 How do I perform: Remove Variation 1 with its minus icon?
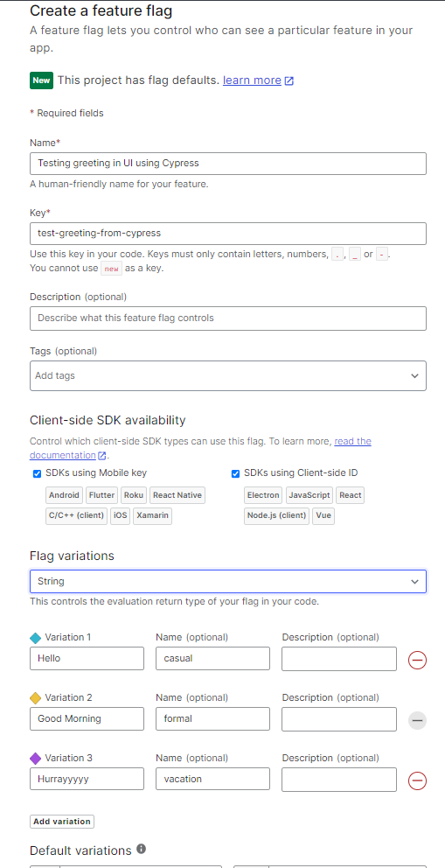pos(417,660)
